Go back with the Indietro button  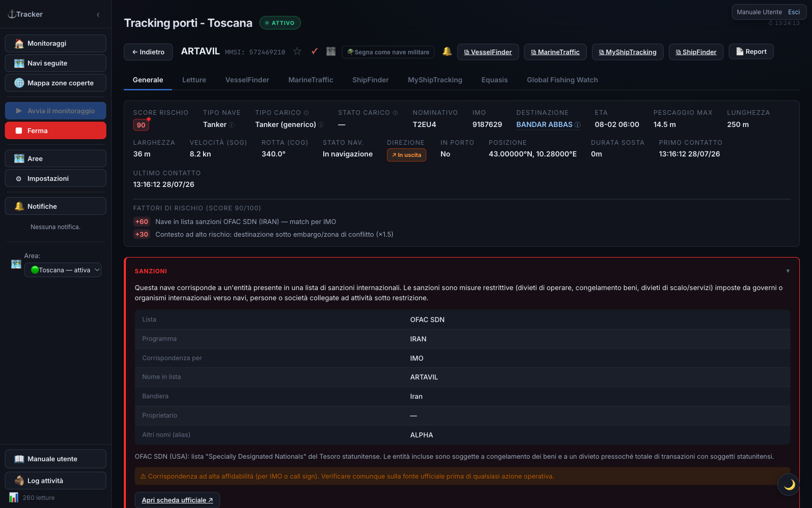coord(148,52)
